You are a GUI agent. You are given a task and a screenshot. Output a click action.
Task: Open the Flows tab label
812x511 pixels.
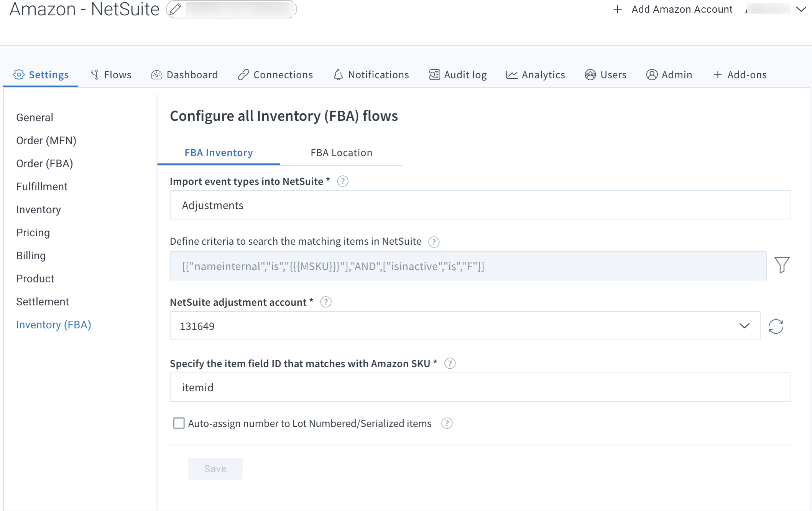117,75
